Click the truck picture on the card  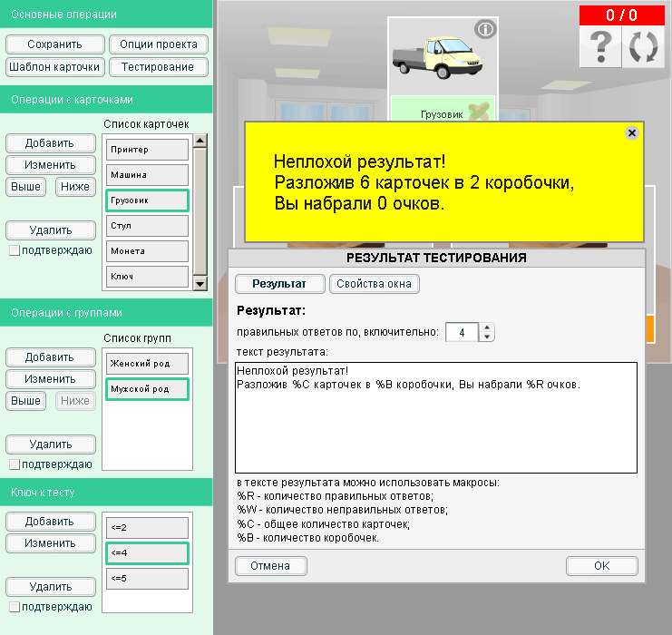click(438, 58)
